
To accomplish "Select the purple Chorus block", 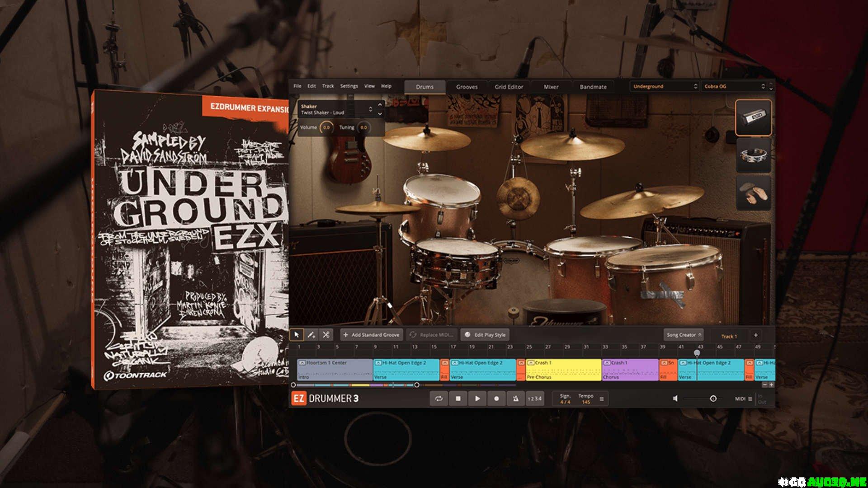I will click(630, 370).
